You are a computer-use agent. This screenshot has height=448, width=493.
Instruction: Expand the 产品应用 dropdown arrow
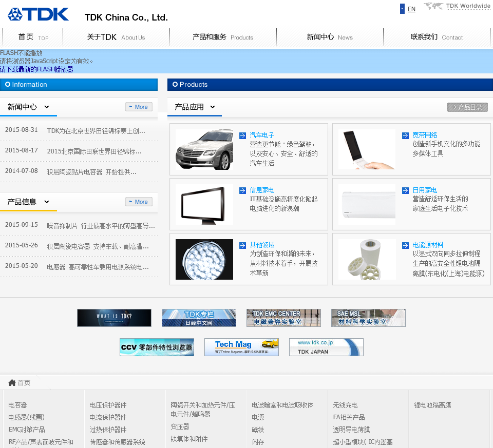coord(213,107)
